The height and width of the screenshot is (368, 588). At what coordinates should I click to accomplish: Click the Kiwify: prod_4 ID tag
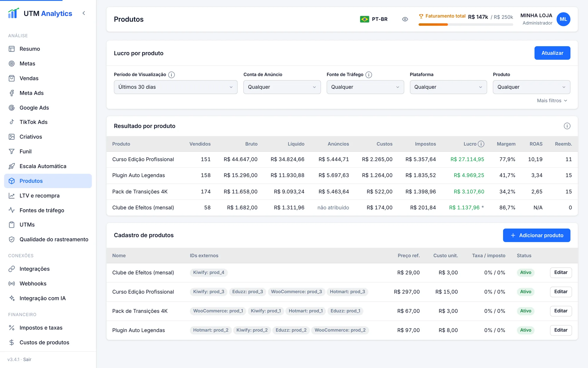click(208, 273)
